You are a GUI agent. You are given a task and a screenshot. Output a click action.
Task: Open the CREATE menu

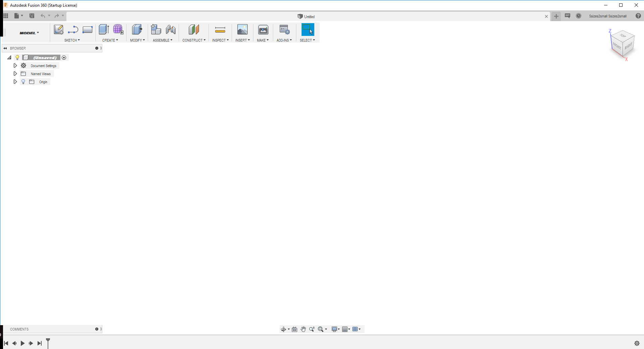(x=110, y=40)
